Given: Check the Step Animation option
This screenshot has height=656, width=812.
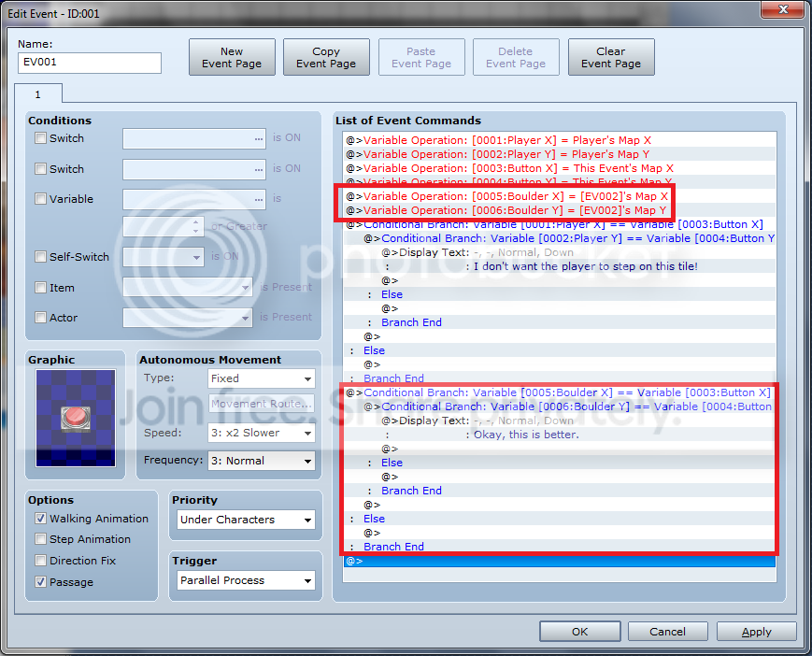Looking at the screenshot, I should coord(40,539).
